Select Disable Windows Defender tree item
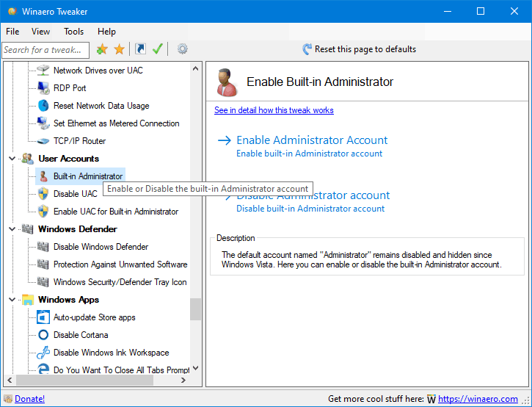Viewport: 532px width, 407px height. (x=101, y=247)
